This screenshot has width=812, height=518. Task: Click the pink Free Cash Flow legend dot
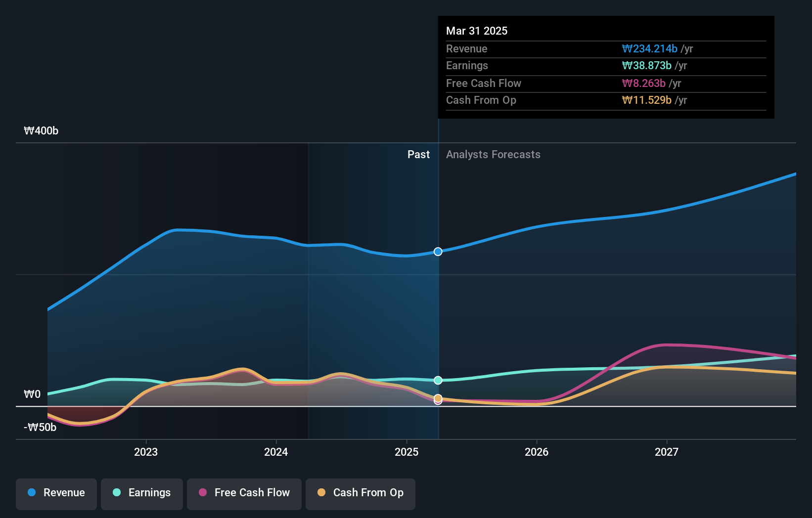[x=203, y=492]
